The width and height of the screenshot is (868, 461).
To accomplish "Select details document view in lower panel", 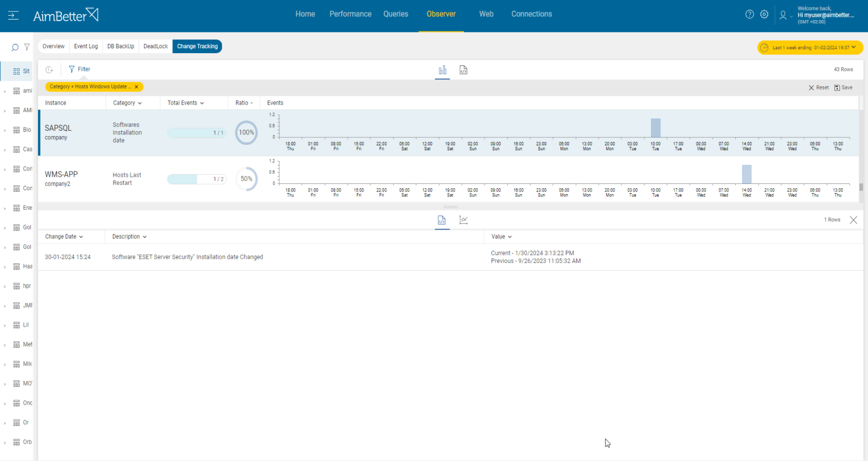I will pyautogui.click(x=442, y=220).
